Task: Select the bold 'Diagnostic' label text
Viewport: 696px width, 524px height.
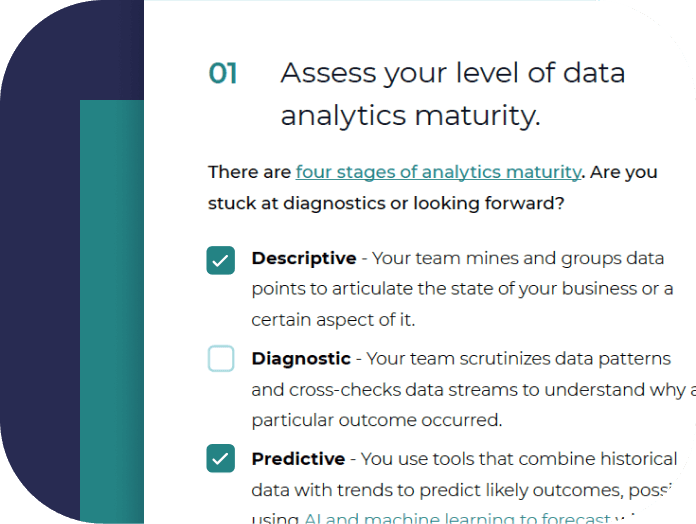Action: (x=301, y=358)
